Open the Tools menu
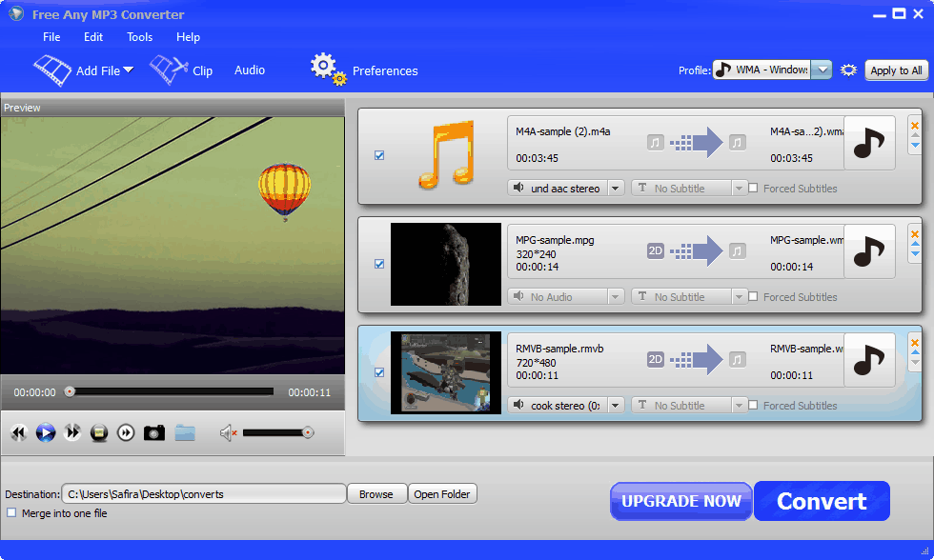 tap(139, 37)
